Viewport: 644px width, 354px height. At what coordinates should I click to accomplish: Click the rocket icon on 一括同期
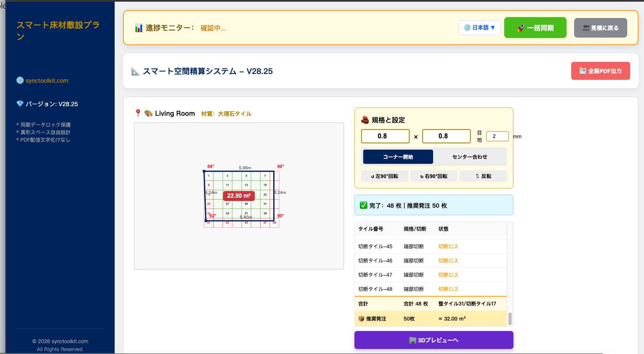point(521,28)
